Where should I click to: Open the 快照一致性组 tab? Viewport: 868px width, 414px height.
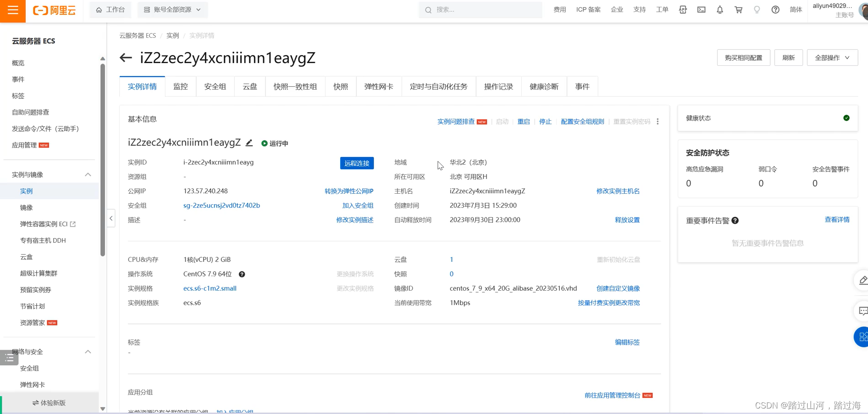tap(295, 86)
